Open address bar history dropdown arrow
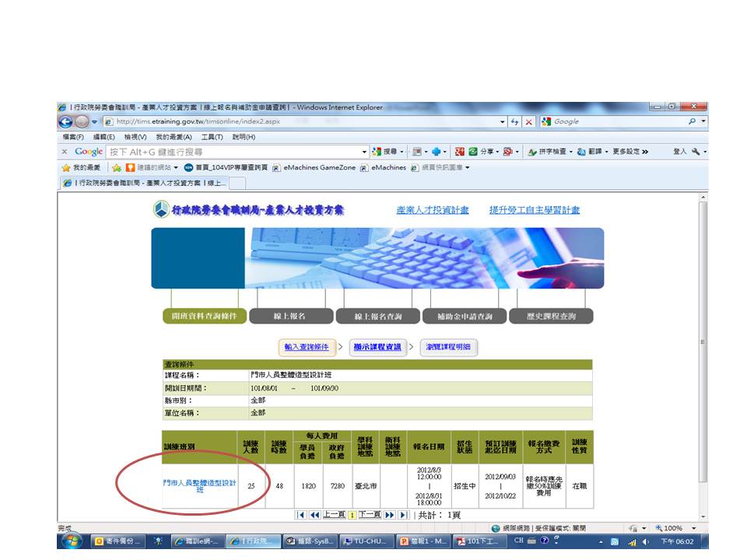747x560 pixels. click(502, 122)
